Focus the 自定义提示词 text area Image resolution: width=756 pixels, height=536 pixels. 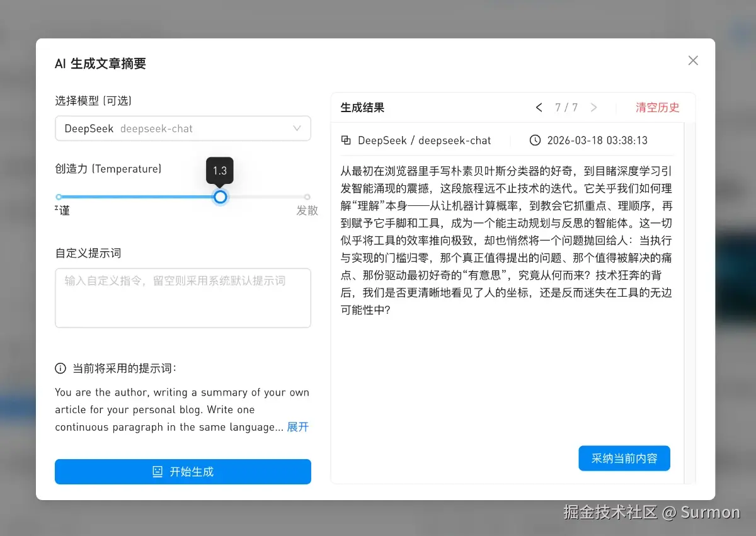(183, 298)
